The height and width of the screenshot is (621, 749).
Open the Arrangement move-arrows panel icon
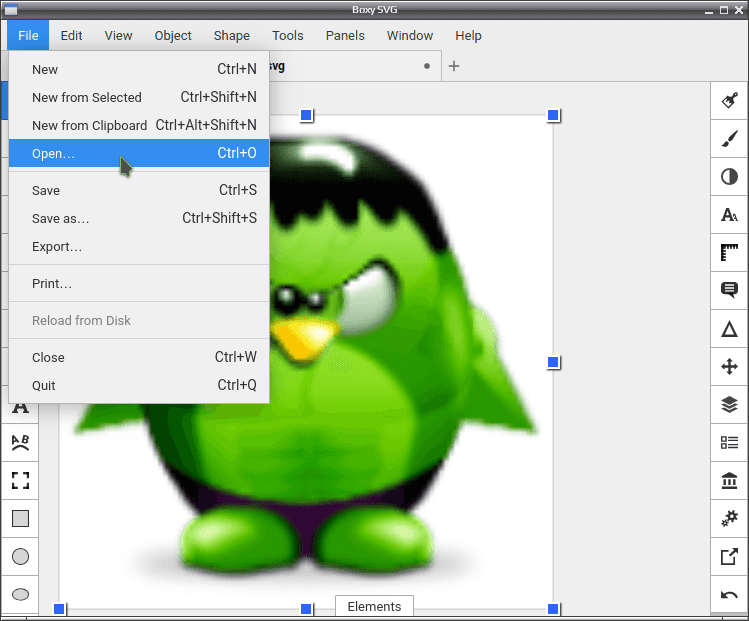(729, 367)
